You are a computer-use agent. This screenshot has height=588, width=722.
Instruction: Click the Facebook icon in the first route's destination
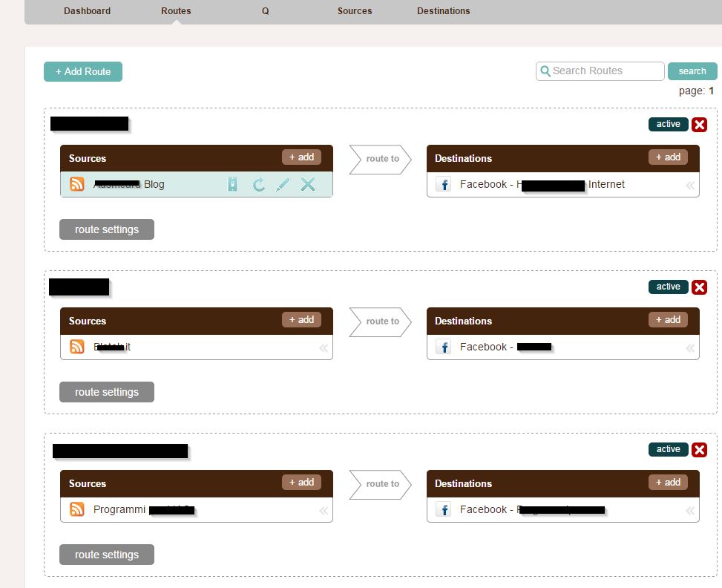444,185
